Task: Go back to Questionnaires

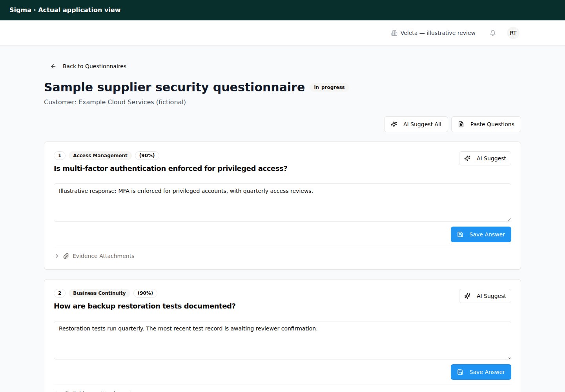Action: tap(88, 66)
